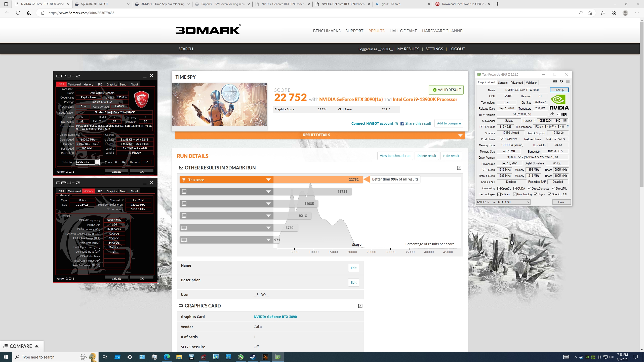644x362 pixels.
Task: Toggle the OpenCL checkbox
Action: click(499, 189)
